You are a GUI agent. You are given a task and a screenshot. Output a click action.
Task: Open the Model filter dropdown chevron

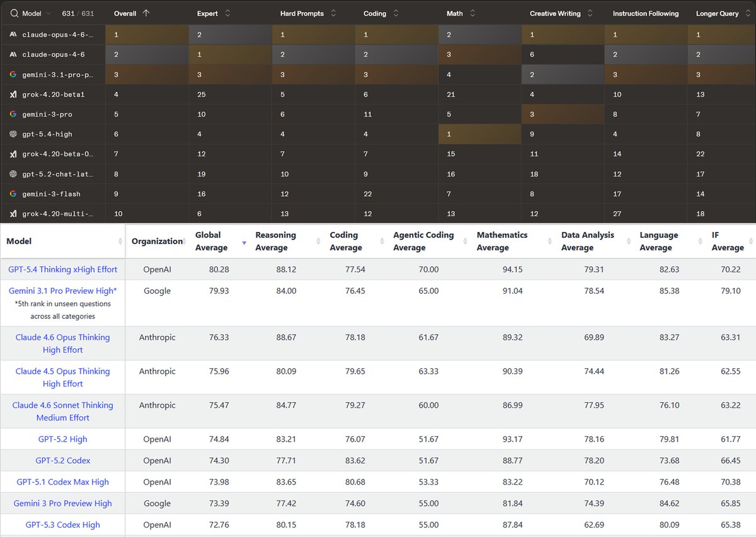pyautogui.click(x=49, y=13)
